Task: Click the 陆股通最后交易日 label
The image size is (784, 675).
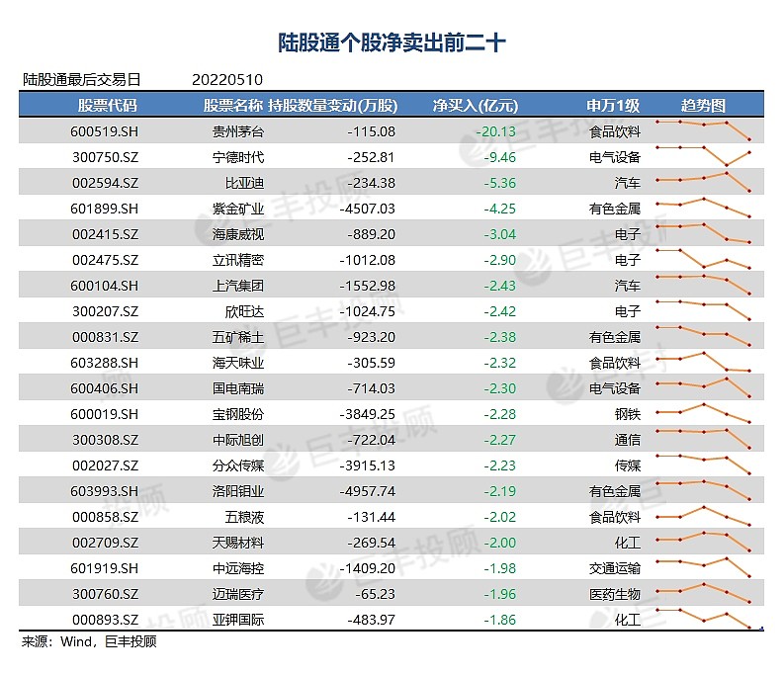Action: click(81, 79)
